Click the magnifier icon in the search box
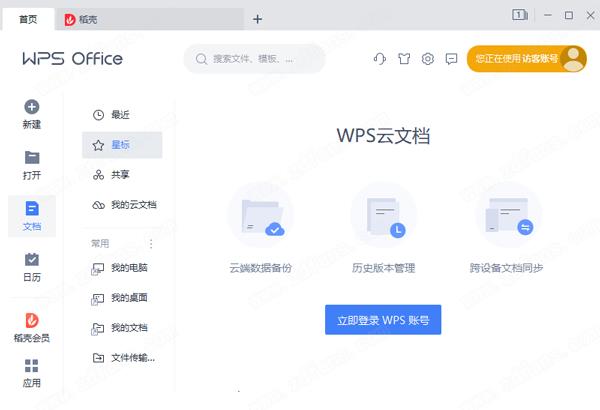600x410 pixels. (x=201, y=59)
